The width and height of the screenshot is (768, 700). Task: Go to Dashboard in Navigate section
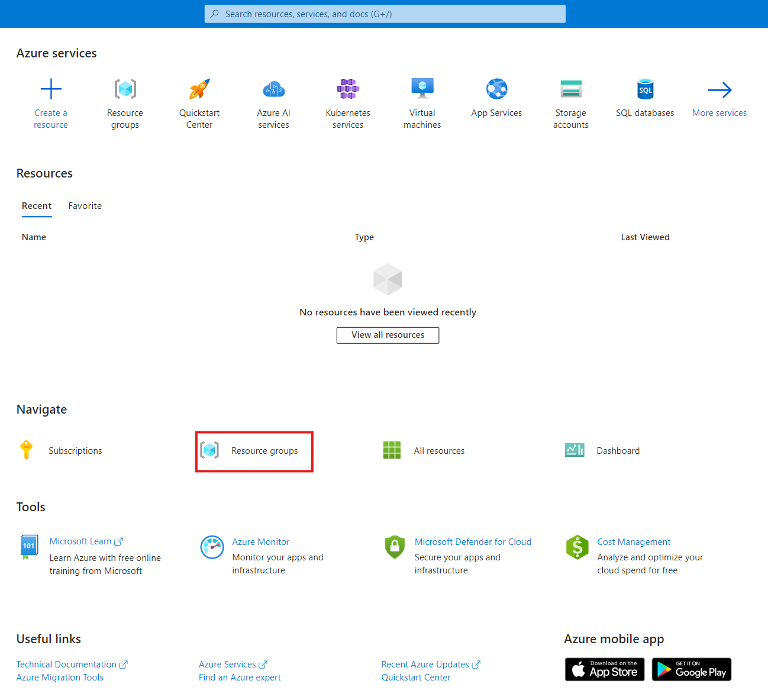click(x=618, y=451)
